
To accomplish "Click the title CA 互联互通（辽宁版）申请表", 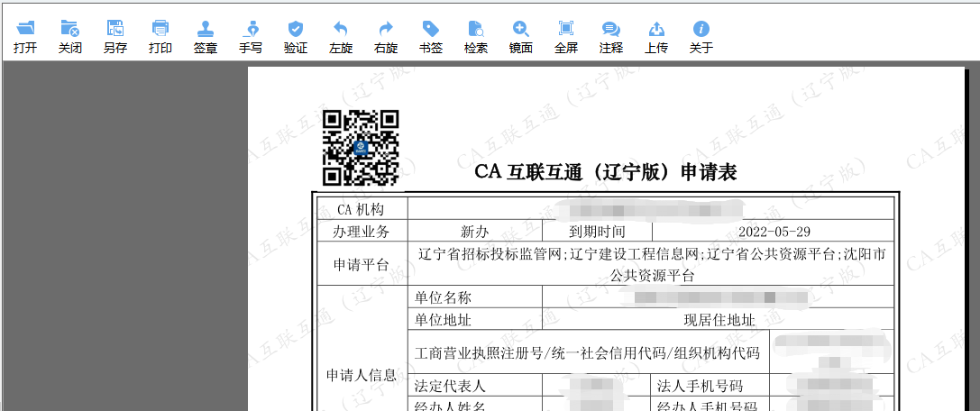I will tap(606, 172).
